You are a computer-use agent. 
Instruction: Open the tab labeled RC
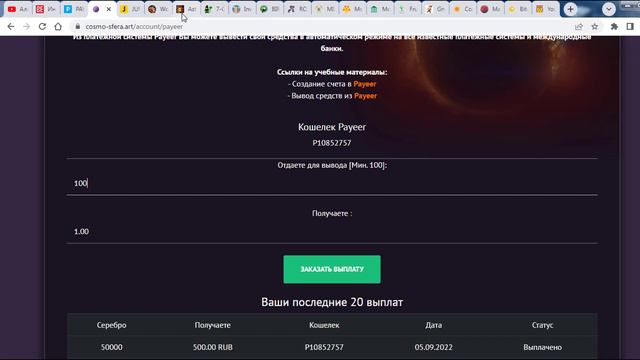297,9
